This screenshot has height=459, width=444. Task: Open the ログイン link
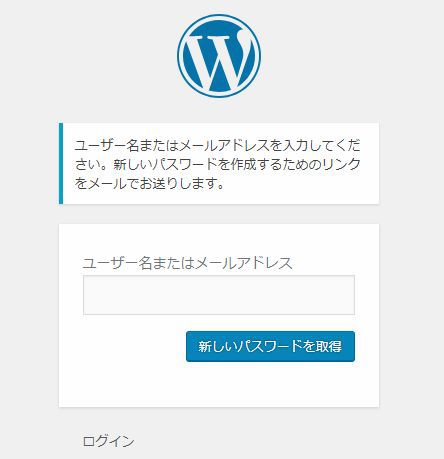pos(108,441)
